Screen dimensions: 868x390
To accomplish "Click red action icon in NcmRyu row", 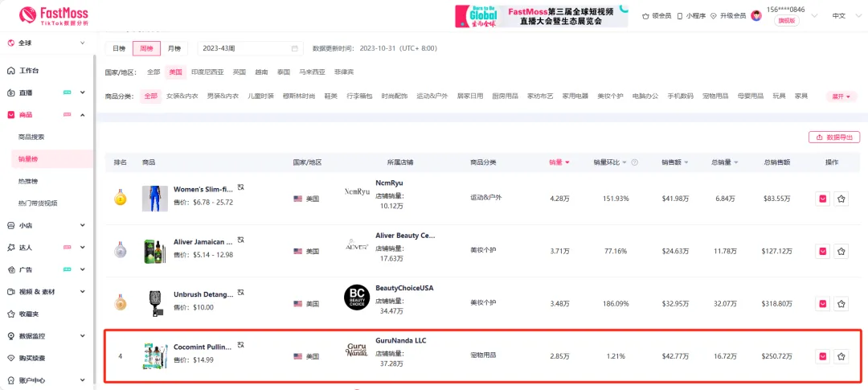I will [x=823, y=199].
